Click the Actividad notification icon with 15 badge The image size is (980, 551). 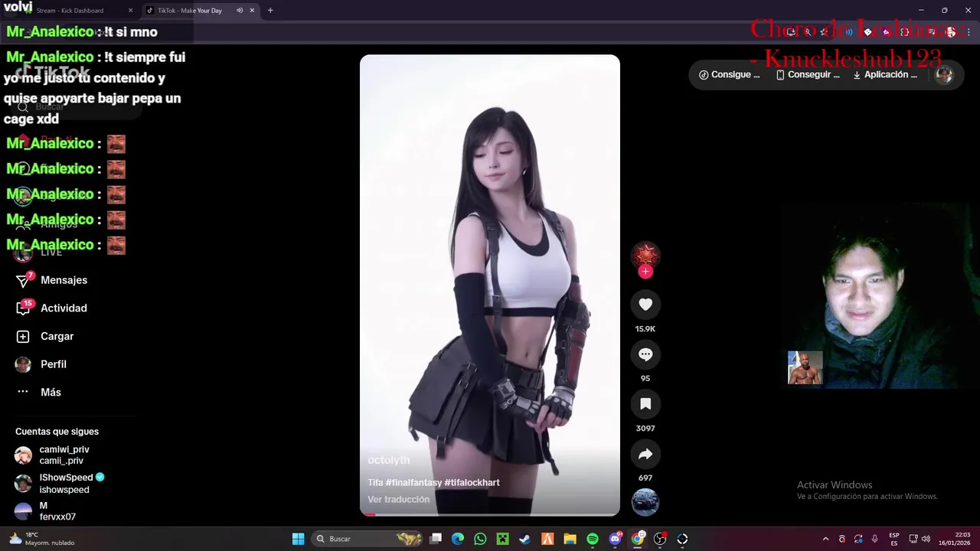click(23, 308)
